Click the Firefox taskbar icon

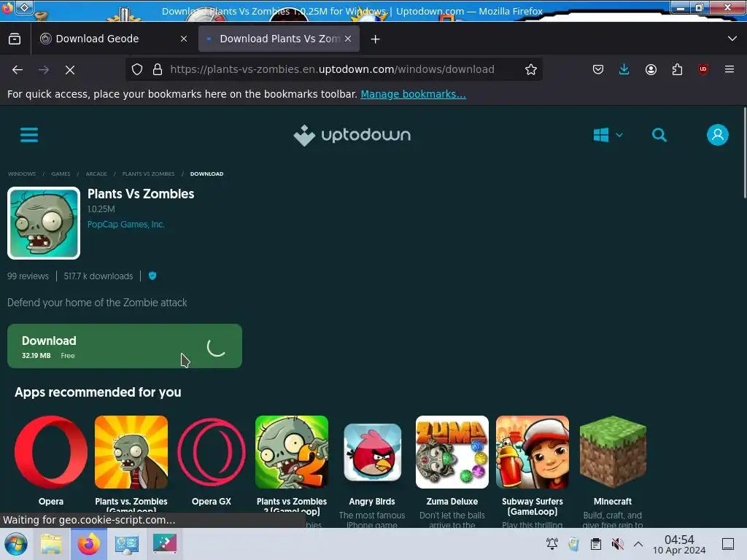point(88,544)
